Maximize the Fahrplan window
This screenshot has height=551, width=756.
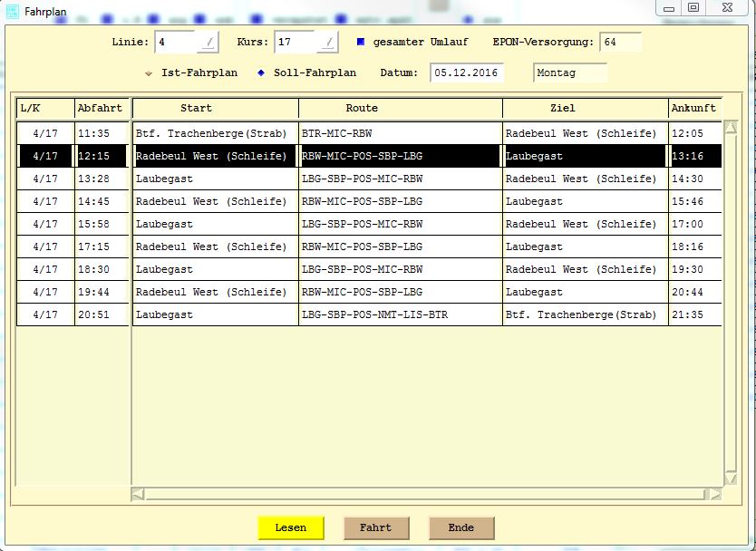coord(693,7)
